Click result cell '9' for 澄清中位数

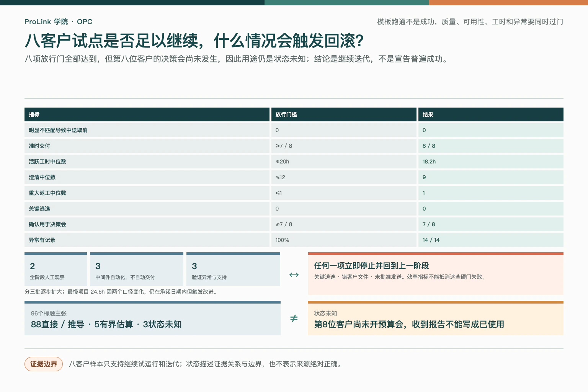491,177
